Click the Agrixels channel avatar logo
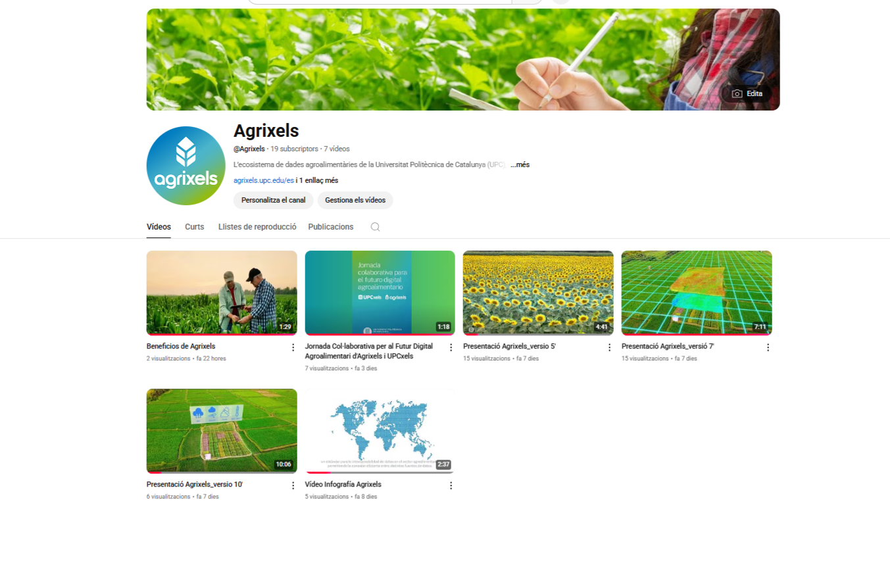Image resolution: width=890 pixels, height=588 pixels. coord(186,166)
